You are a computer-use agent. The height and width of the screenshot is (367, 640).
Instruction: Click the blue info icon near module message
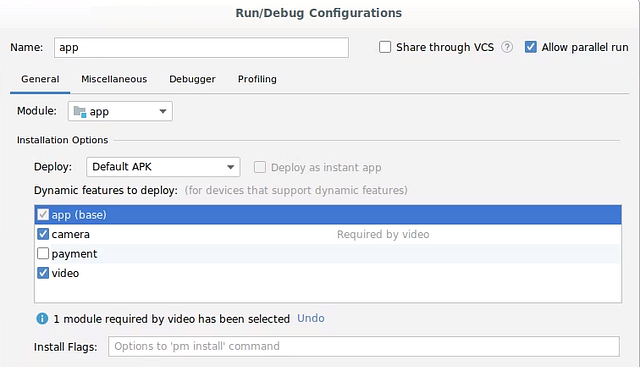[42, 318]
